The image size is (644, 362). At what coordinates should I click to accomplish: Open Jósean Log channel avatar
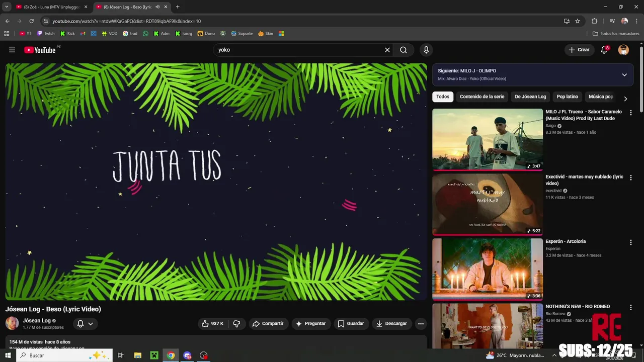click(x=12, y=323)
